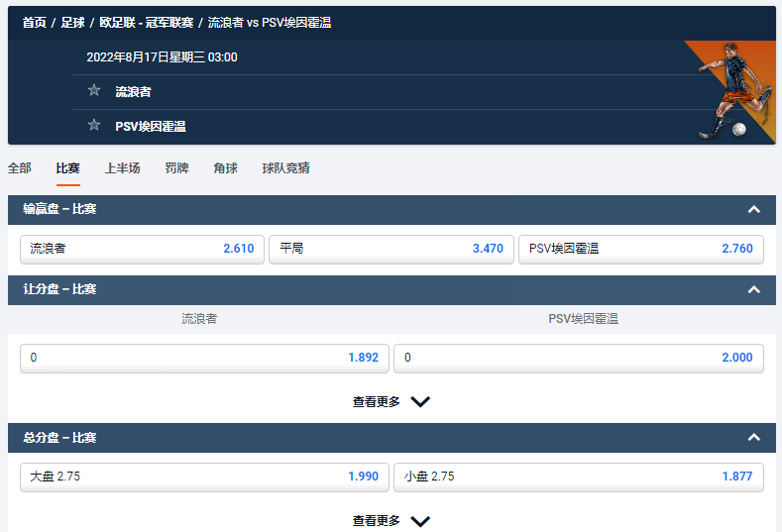Viewport: 782px width, 532px height.
Task: Open 足球 breadcrumb link
Action: (x=72, y=22)
